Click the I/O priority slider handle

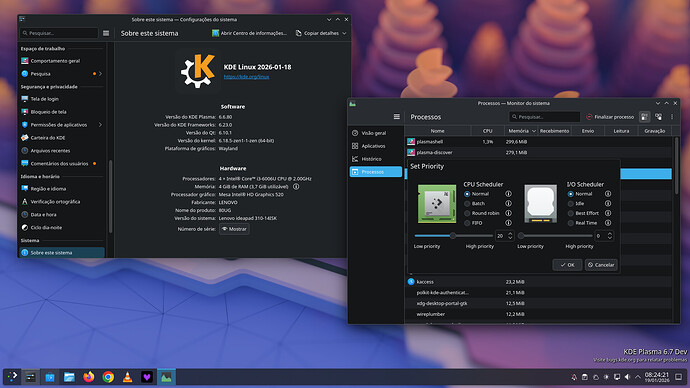[x=521, y=236]
